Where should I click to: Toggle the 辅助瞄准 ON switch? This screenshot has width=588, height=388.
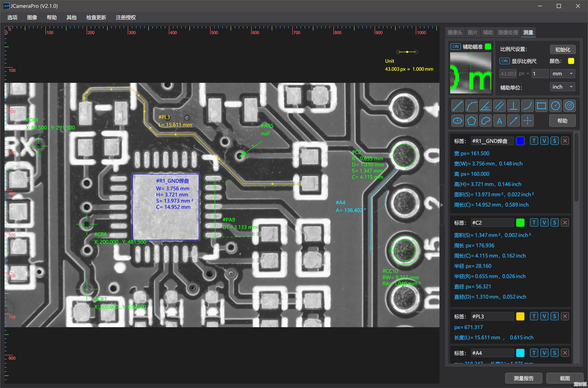coord(455,46)
